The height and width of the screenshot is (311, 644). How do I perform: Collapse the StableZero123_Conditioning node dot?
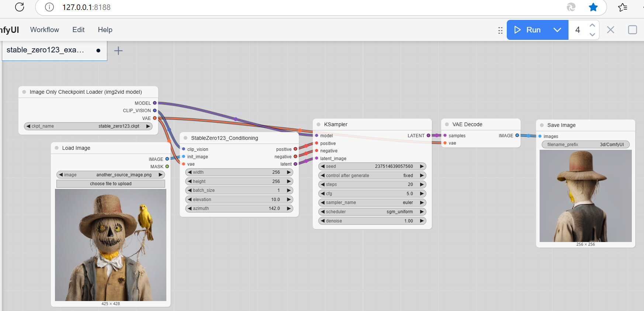(x=186, y=138)
